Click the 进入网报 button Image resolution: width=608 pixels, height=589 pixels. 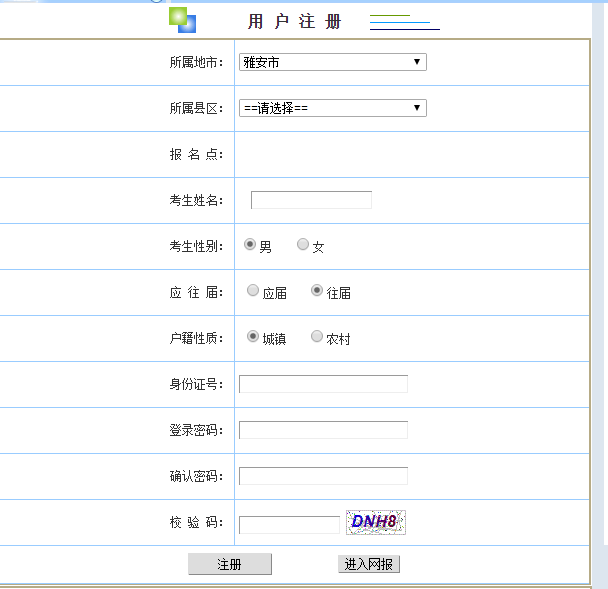tap(369, 565)
